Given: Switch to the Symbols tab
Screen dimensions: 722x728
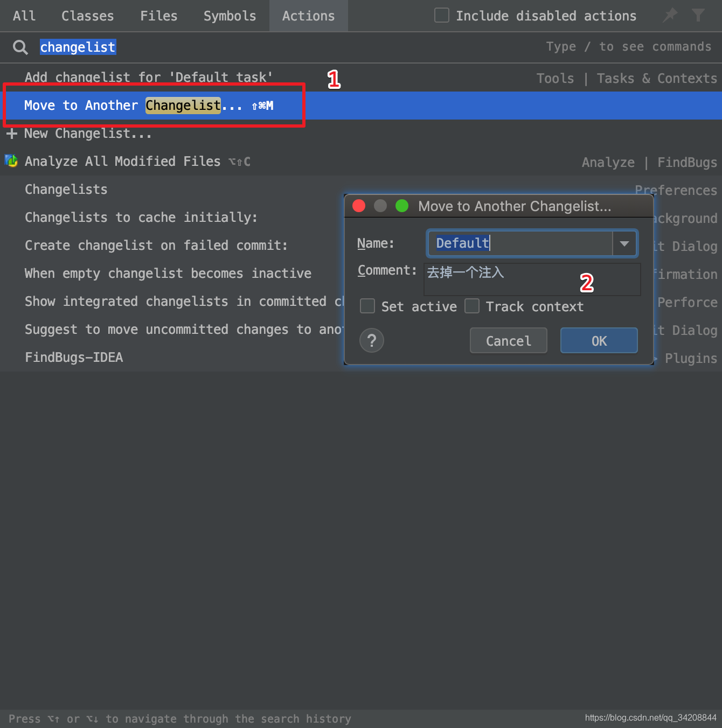Looking at the screenshot, I should pyautogui.click(x=230, y=16).
